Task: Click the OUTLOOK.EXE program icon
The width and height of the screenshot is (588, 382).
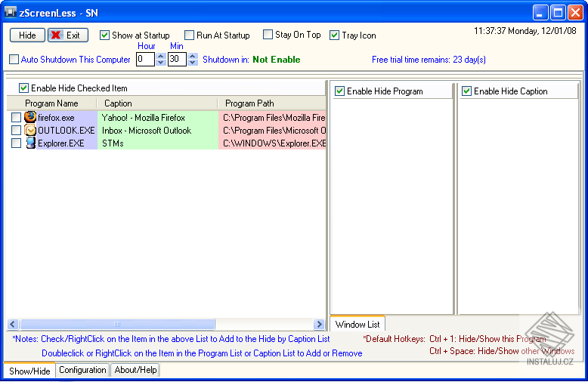Action: click(30, 130)
